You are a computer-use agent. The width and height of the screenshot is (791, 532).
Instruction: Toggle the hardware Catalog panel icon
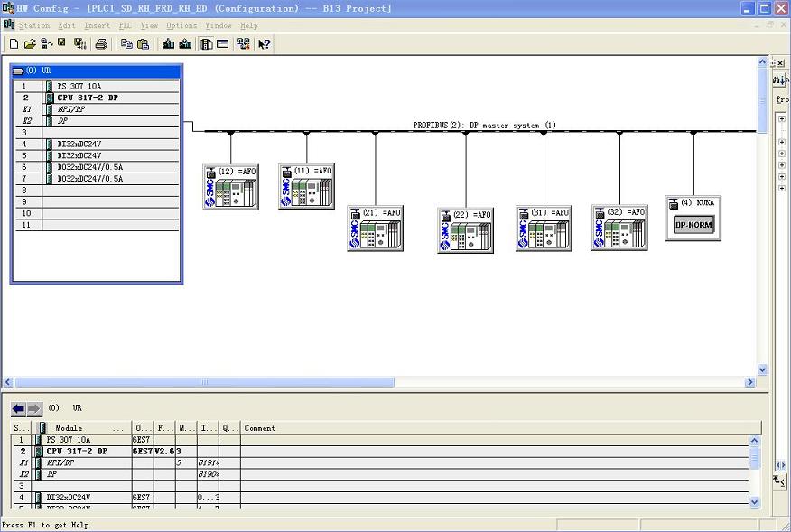(x=207, y=43)
